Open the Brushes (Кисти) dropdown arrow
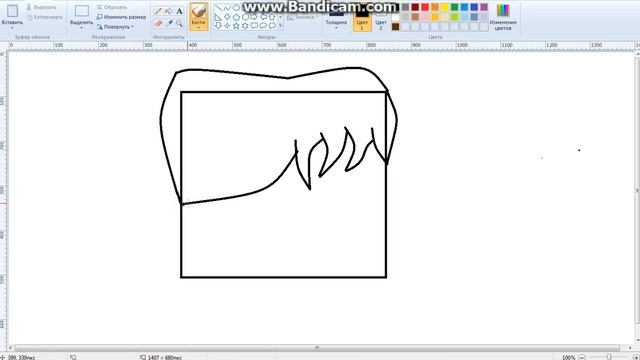 [x=199, y=27]
